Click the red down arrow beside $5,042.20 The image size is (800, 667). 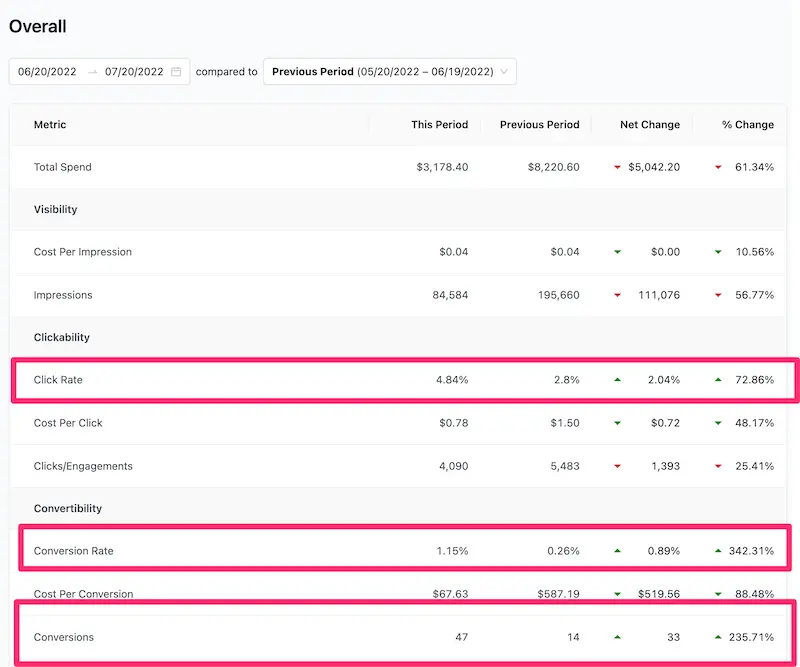[617, 167]
